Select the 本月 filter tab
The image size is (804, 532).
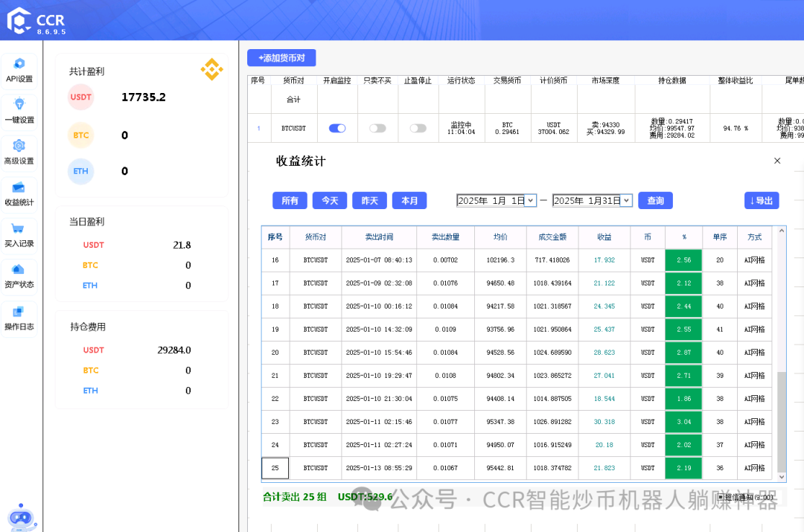click(409, 200)
